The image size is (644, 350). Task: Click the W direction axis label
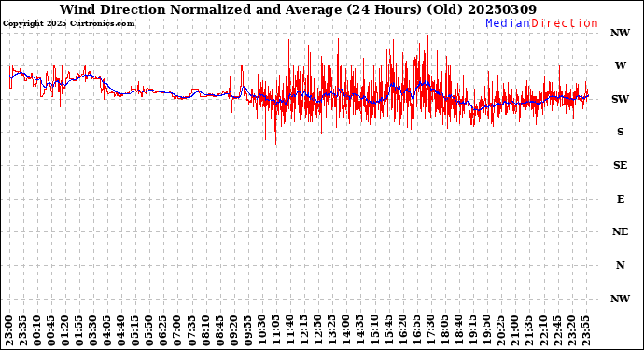(620, 65)
